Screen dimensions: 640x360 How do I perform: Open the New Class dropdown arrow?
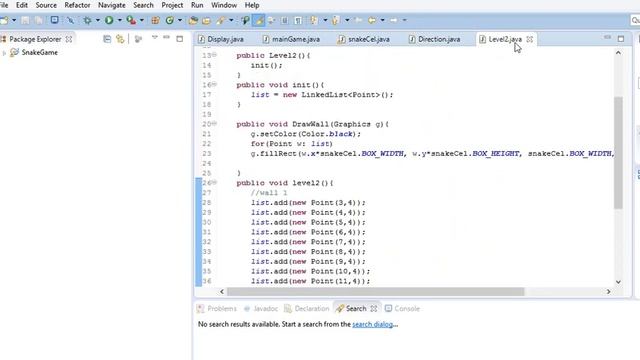click(180, 20)
